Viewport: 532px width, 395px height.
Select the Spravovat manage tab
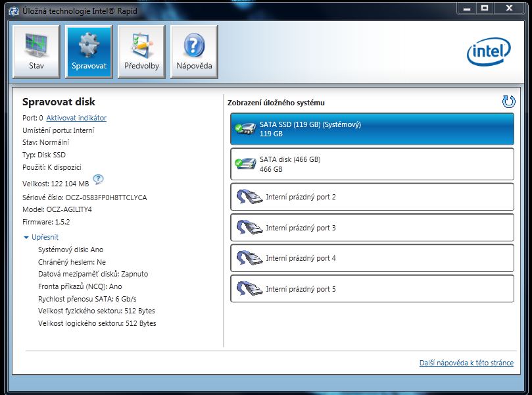coord(89,51)
